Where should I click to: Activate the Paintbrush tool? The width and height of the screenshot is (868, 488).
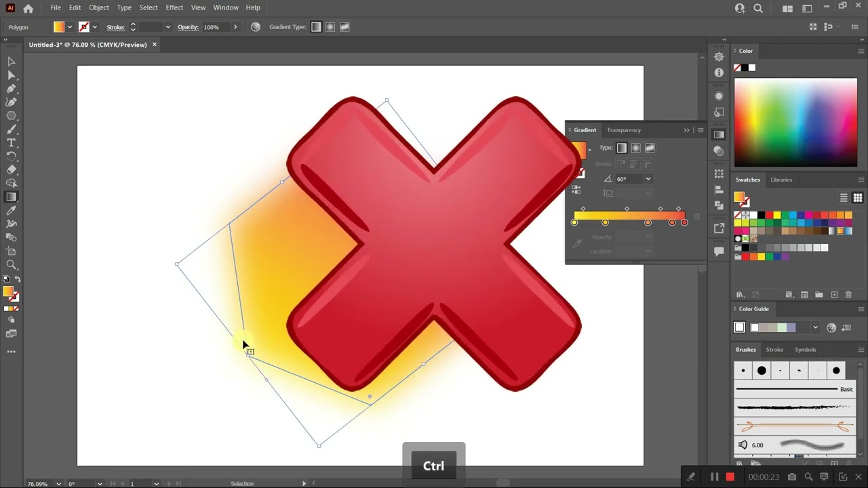12,129
